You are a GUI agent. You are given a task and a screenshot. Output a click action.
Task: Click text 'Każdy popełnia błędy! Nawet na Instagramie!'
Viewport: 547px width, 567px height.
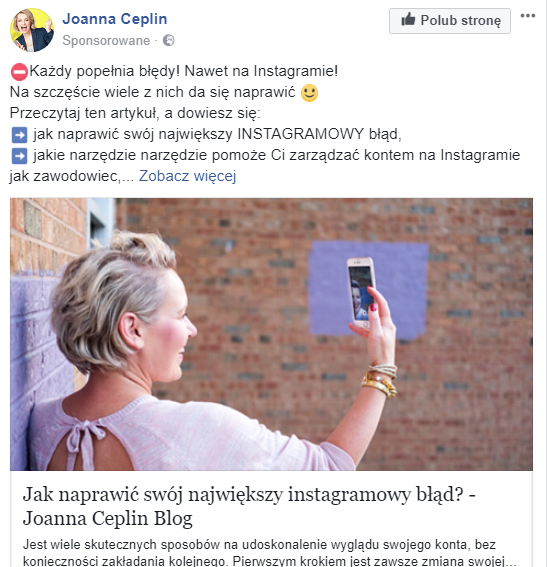click(x=184, y=71)
